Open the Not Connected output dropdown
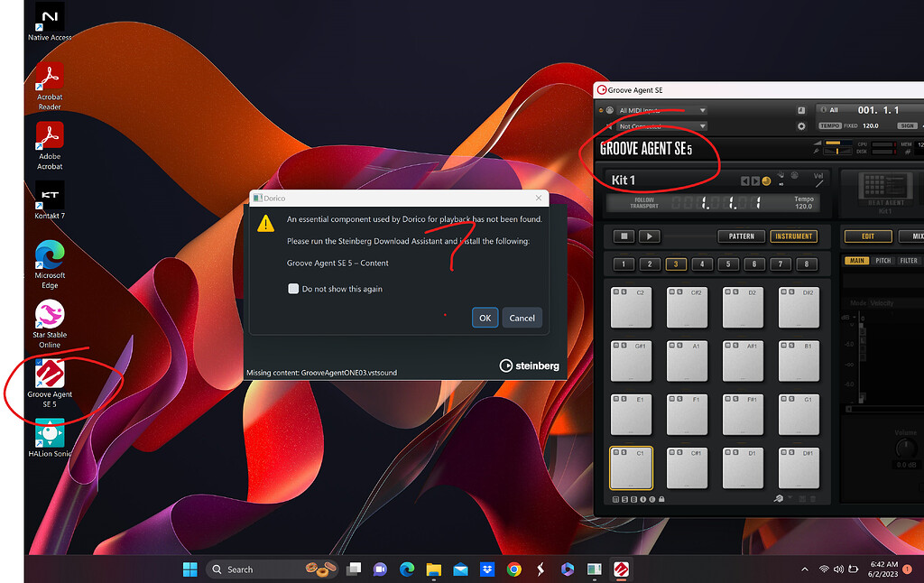The height and width of the screenshot is (583, 924). (x=661, y=126)
